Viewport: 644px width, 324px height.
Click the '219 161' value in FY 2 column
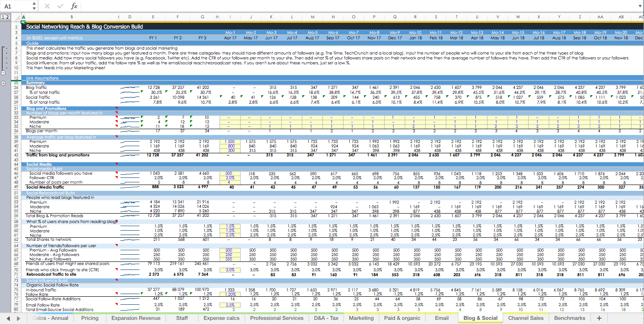[x=176, y=264]
